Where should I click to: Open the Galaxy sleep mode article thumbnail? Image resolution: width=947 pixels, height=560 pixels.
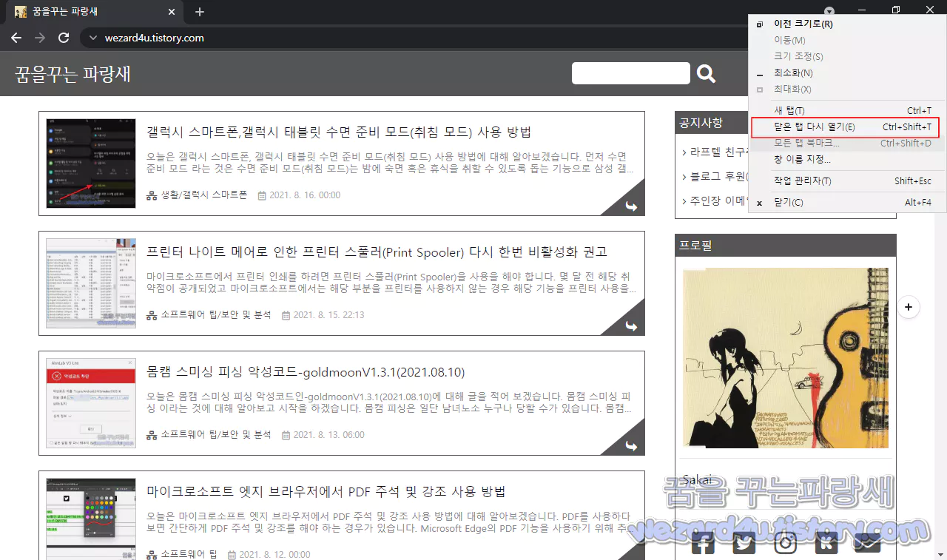[x=91, y=163]
